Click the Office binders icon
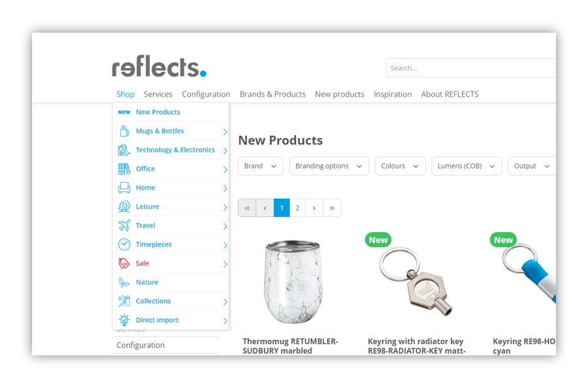Image resolution: width=588 pixels, height=392 pixels. 124,169
